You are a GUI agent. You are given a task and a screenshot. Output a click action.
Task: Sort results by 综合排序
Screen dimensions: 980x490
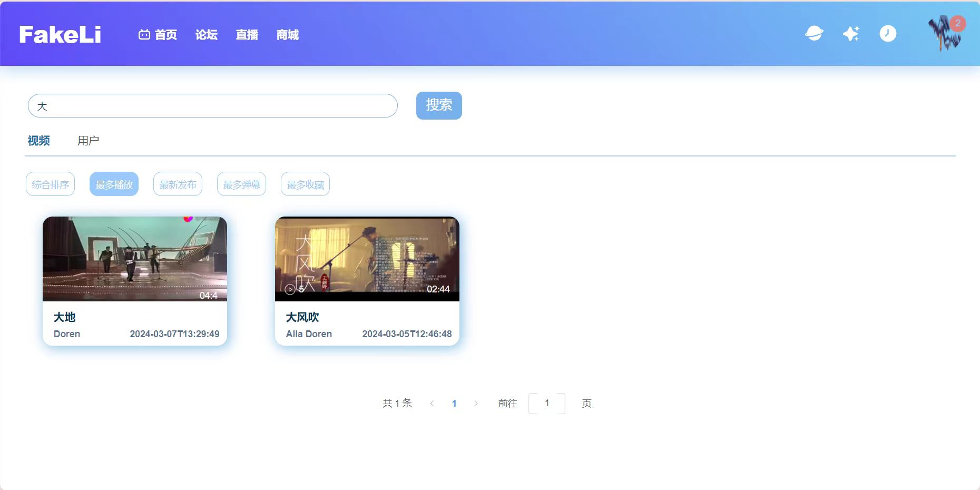click(x=50, y=184)
